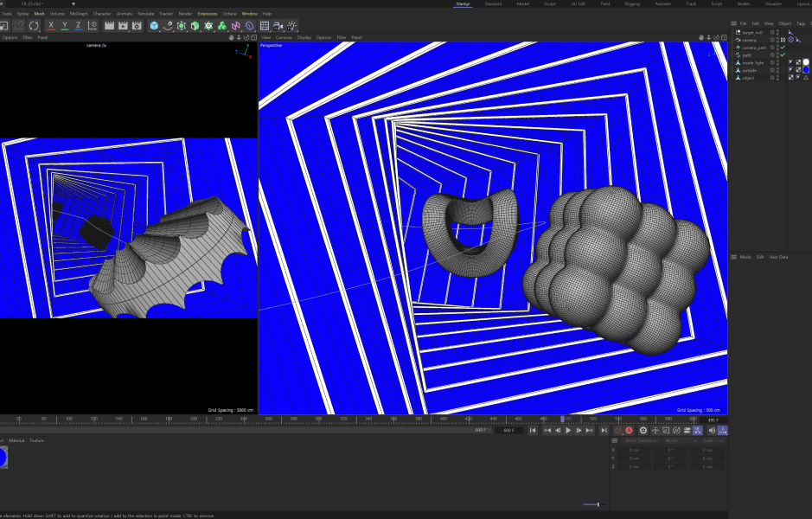
Task: Open Display menu in Perspective viewport
Action: 304,37
